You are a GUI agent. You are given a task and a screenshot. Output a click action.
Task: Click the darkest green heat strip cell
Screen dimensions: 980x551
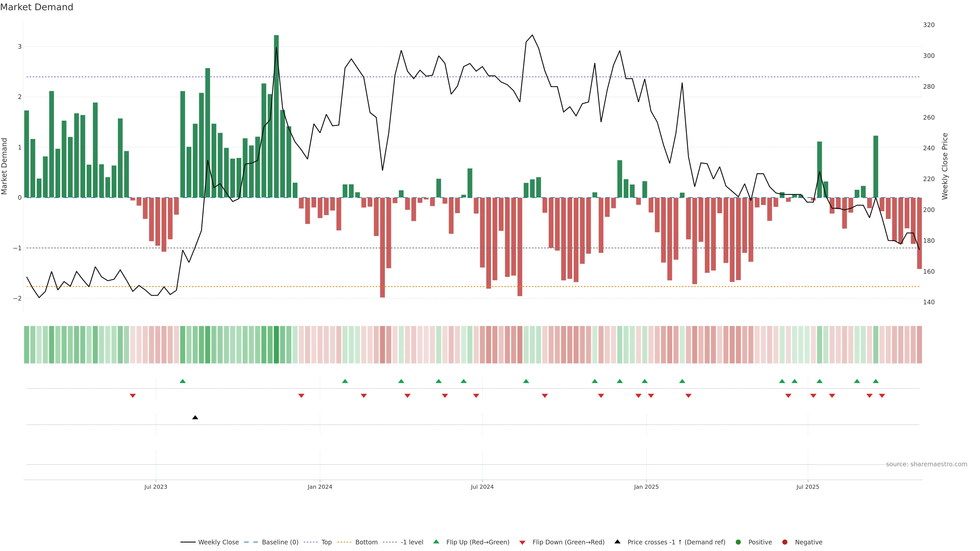276,345
